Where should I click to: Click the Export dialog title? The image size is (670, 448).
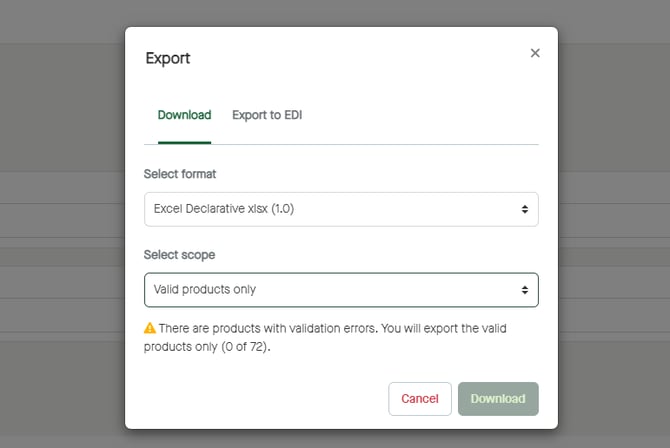point(168,58)
